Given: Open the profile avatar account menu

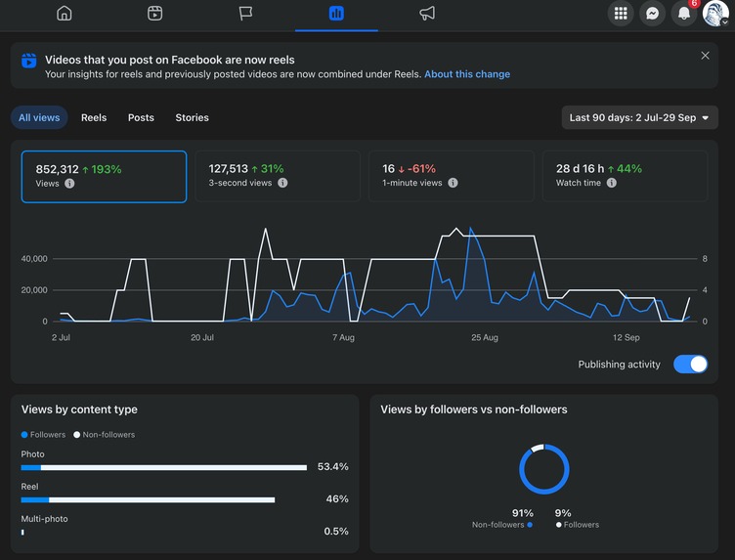Looking at the screenshot, I should pos(715,13).
